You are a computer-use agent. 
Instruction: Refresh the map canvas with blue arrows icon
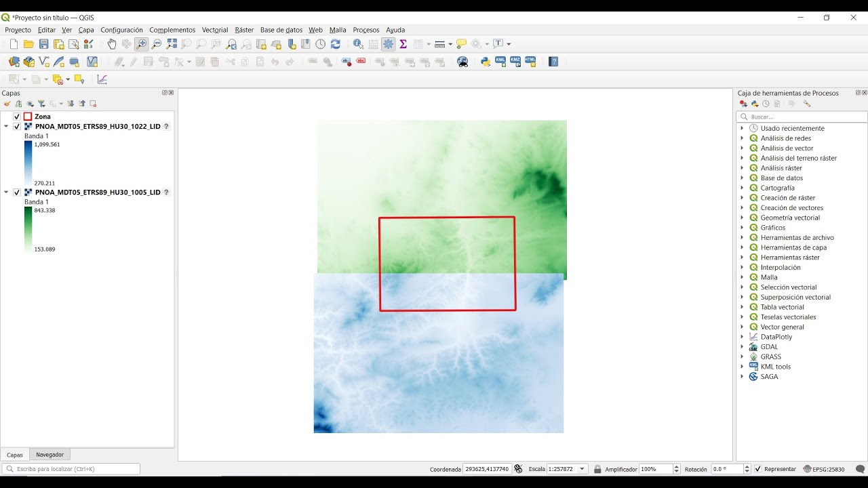click(x=335, y=44)
